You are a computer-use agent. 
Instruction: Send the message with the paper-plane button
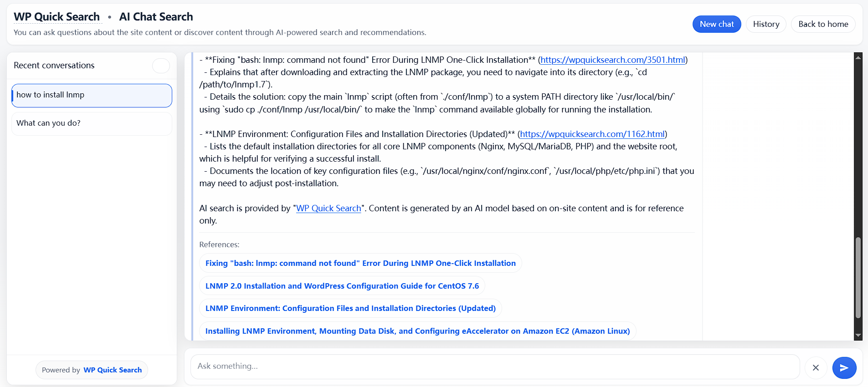pos(844,367)
